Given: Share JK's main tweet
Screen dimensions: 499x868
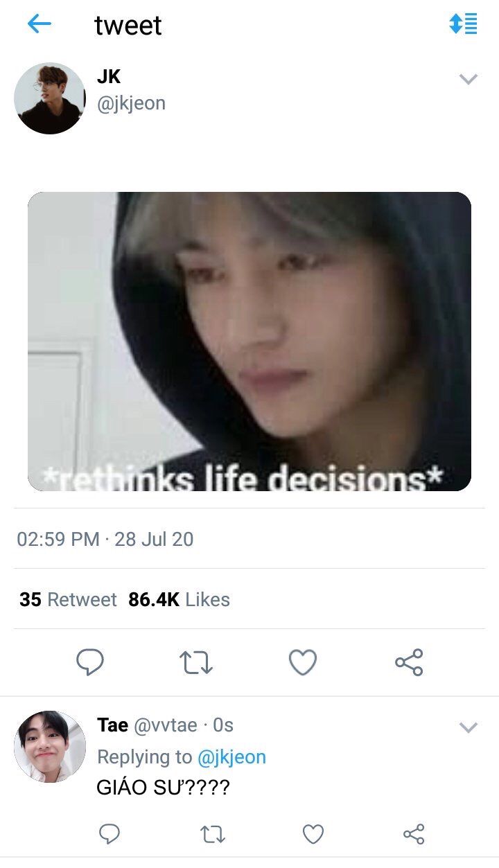Looking at the screenshot, I should [x=409, y=662].
